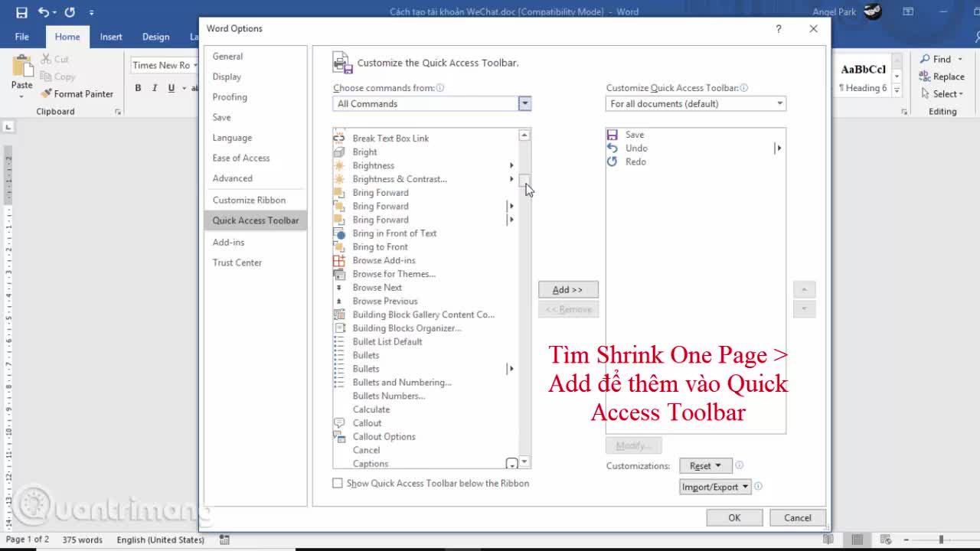
Task: Switch to Web Layout view in status bar
Action: [886, 540]
